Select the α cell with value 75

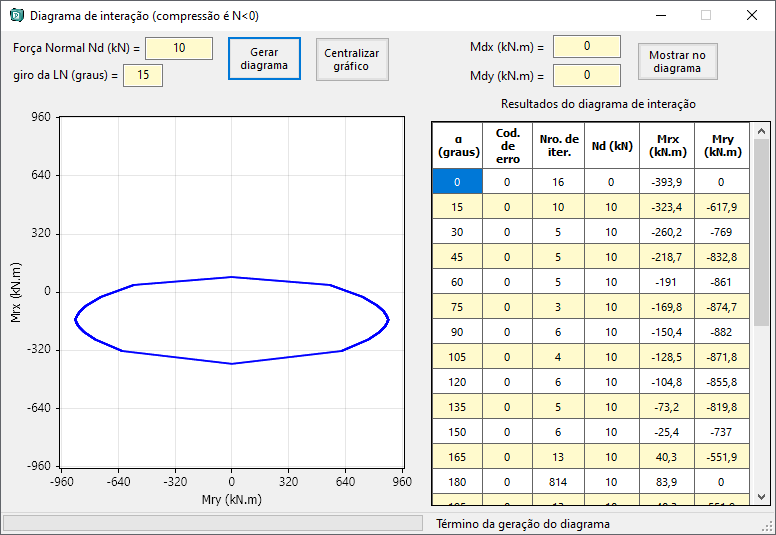point(458,307)
